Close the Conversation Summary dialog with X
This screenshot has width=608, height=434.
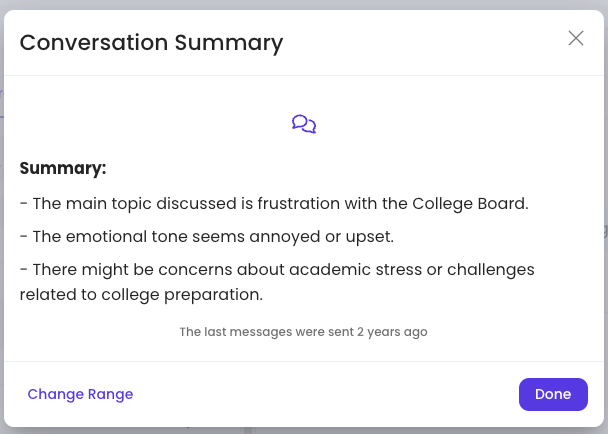pos(576,38)
